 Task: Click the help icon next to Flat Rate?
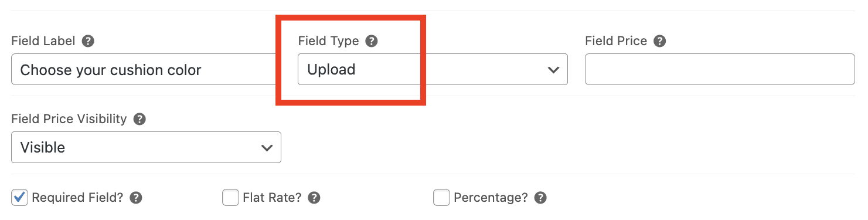tap(314, 198)
